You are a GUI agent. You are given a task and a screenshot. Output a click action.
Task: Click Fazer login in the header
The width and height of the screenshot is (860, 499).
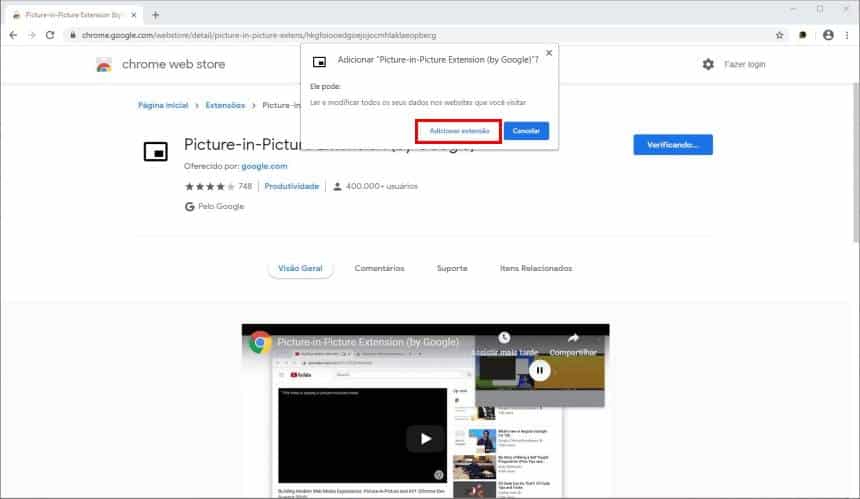click(744, 64)
